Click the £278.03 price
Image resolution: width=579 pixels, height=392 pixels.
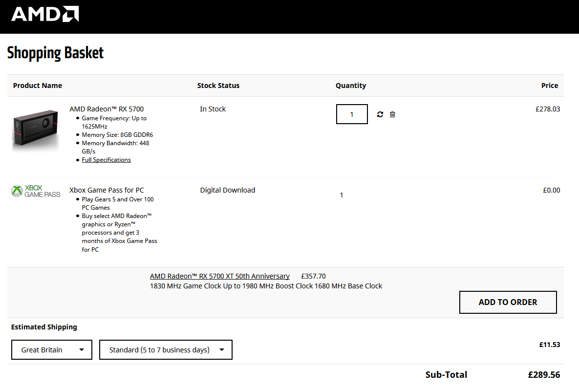[548, 109]
